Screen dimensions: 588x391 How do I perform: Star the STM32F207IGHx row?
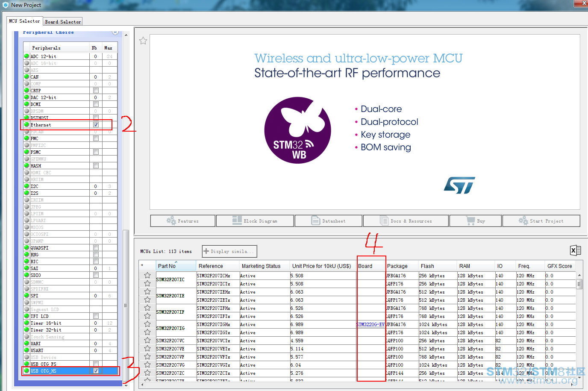(x=147, y=324)
